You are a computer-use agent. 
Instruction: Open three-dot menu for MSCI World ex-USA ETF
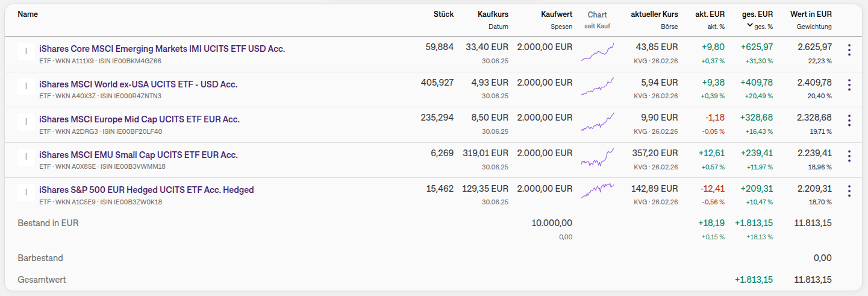pyautogui.click(x=849, y=86)
